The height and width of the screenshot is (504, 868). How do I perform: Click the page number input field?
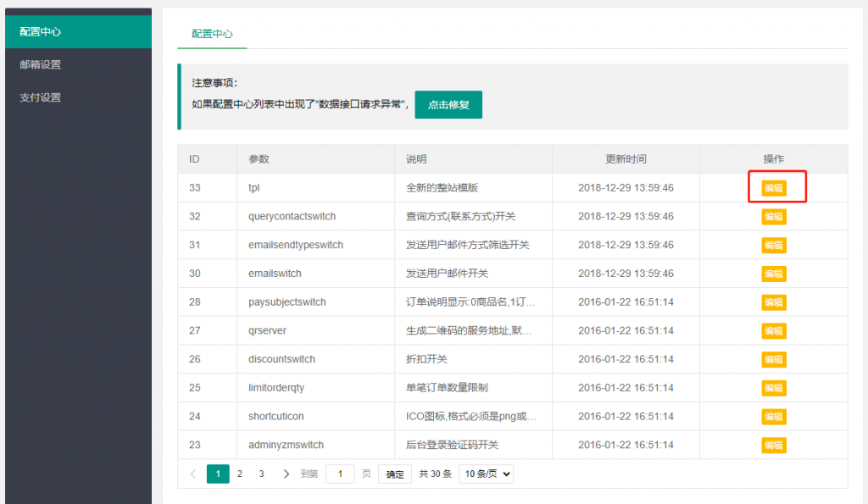click(340, 474)
